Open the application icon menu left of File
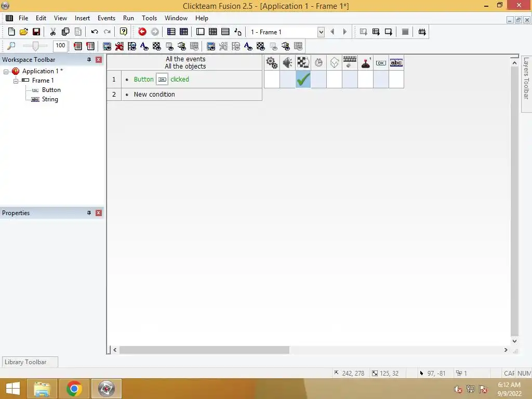The height and width of the screenshot is (399, 532). pyautogui.click(x=9, y=18)
